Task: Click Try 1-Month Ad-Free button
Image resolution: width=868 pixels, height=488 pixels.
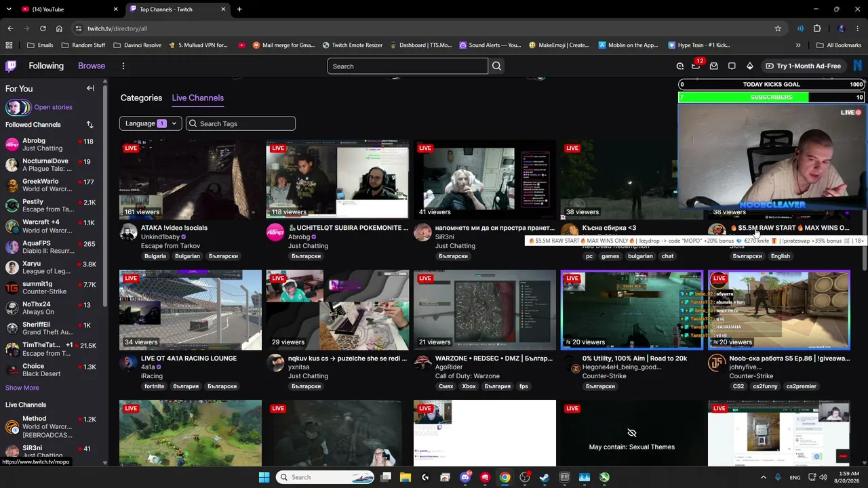Action: coord(803,66)
